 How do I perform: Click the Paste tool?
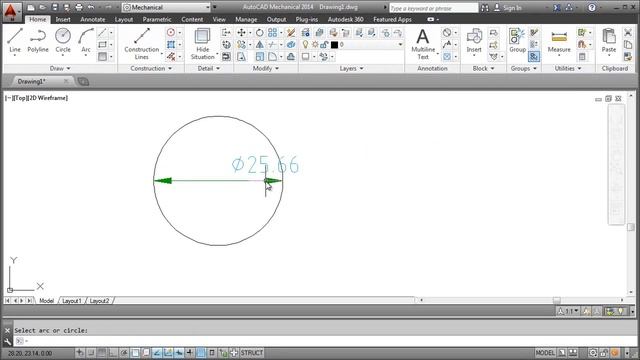click(609, 41)
